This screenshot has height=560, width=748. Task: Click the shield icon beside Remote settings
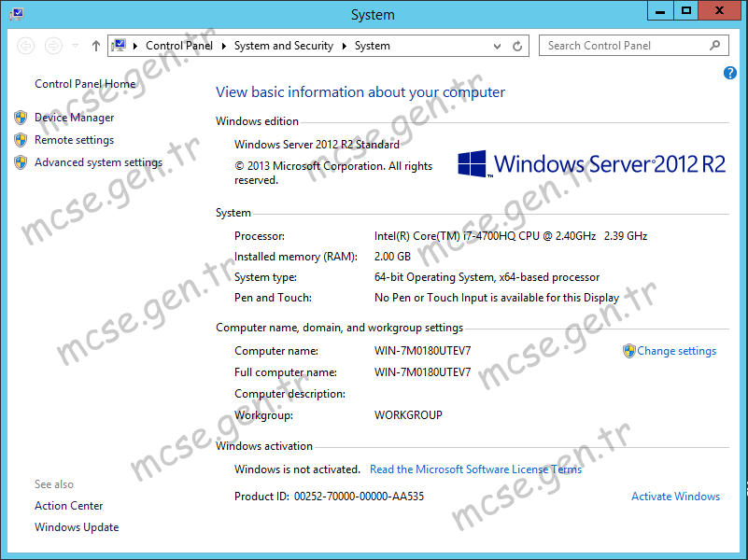coord(21,140)
